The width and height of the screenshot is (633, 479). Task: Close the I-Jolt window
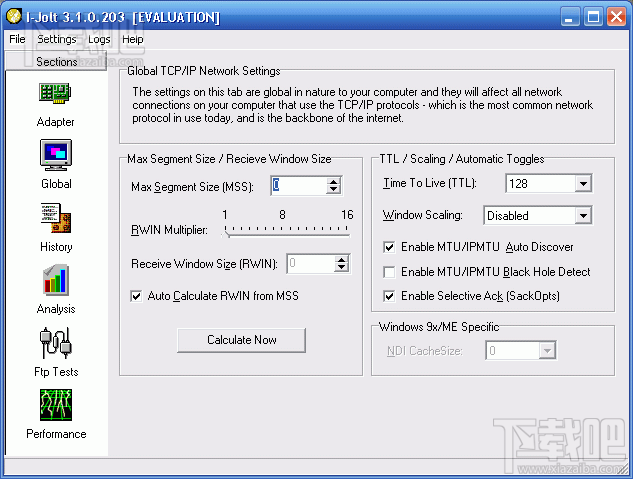[616, 17]
